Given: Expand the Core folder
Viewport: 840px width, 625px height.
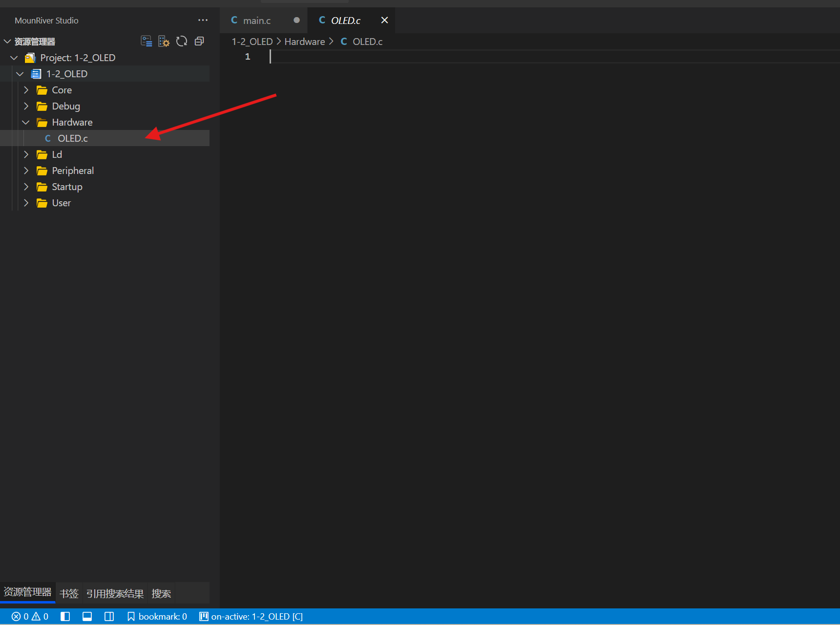Looking at the screenshot, I should [x=26, y=90].
